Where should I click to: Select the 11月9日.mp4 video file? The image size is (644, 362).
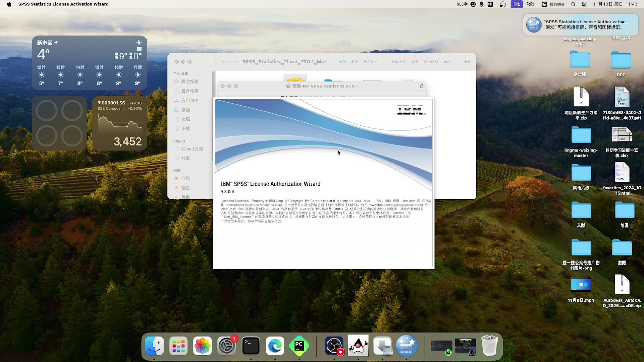pyautogui.click(x=581, y=290)
